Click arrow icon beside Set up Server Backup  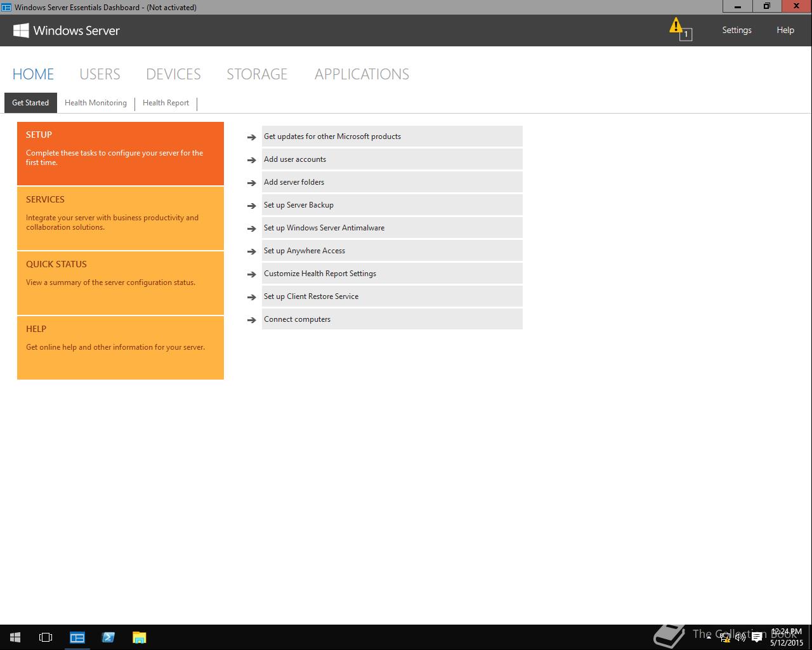coord(252,206)
